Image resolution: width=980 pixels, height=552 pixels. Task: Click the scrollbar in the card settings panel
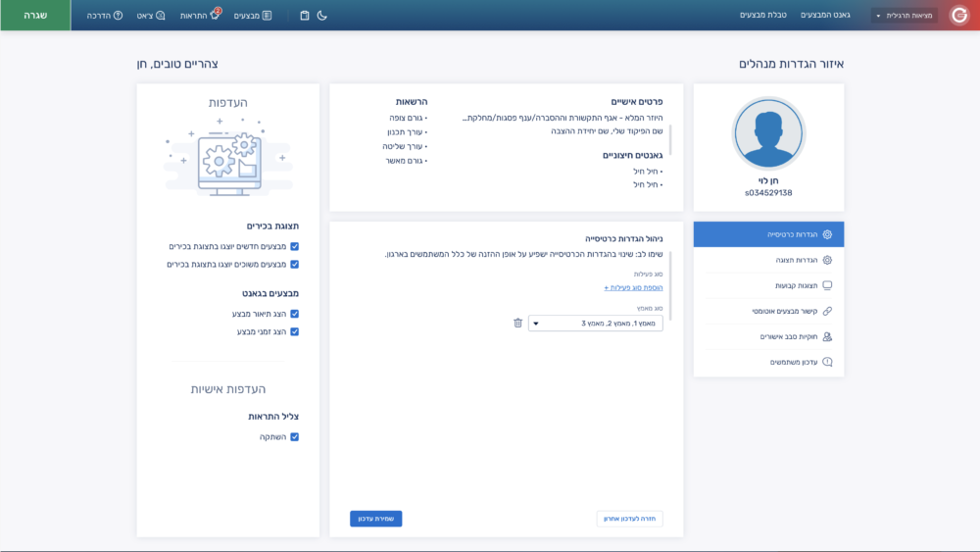(670, 285)
